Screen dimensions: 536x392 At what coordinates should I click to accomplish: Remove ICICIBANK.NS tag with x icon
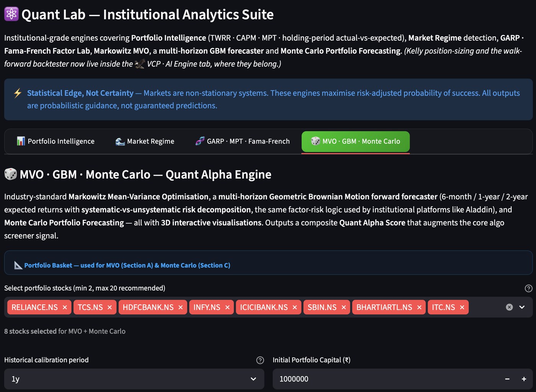294,307
